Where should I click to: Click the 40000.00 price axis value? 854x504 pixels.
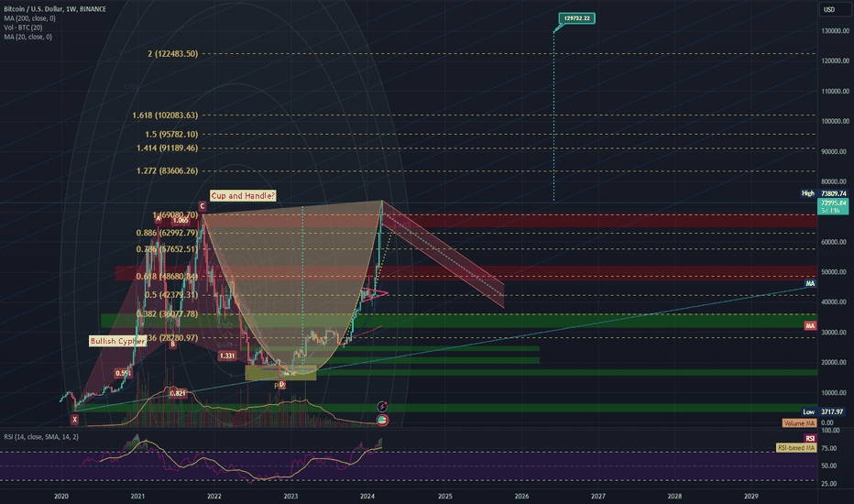[x=835, y=302]
